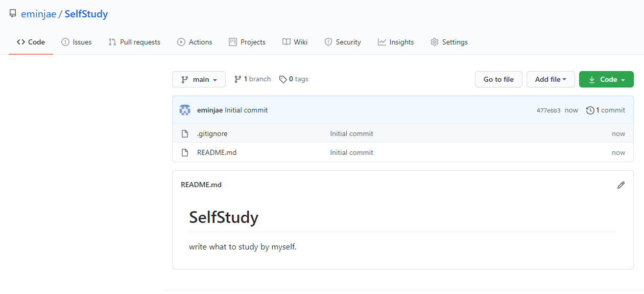Click the clock history icon beside 1 commit

click(x=590, y=110)
